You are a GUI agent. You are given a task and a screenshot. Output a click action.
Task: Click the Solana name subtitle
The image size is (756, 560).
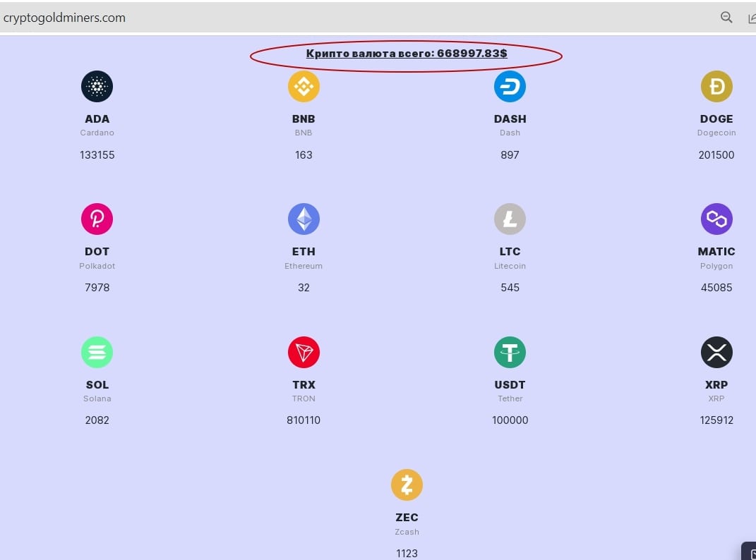click(97, 398)
